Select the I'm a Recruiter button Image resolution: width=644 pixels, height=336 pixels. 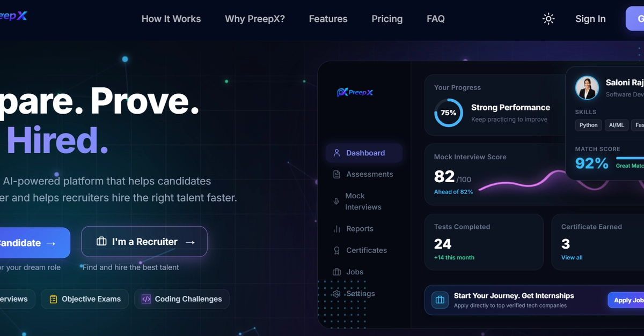click(144, 242)
